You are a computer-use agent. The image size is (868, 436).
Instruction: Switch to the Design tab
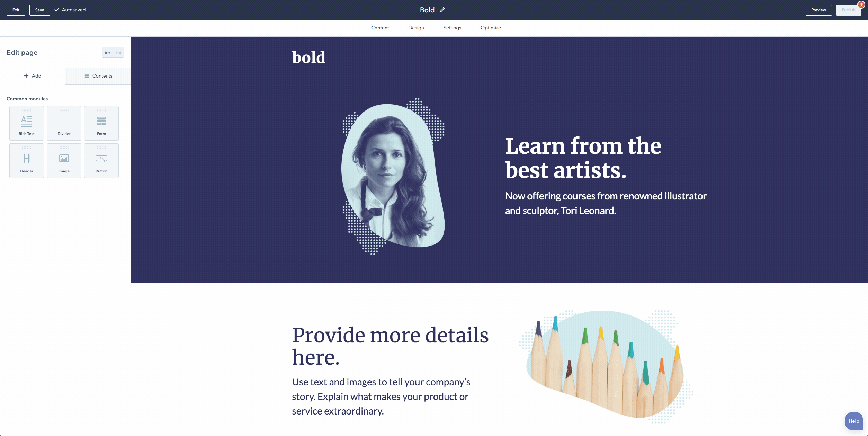(416, 28)
